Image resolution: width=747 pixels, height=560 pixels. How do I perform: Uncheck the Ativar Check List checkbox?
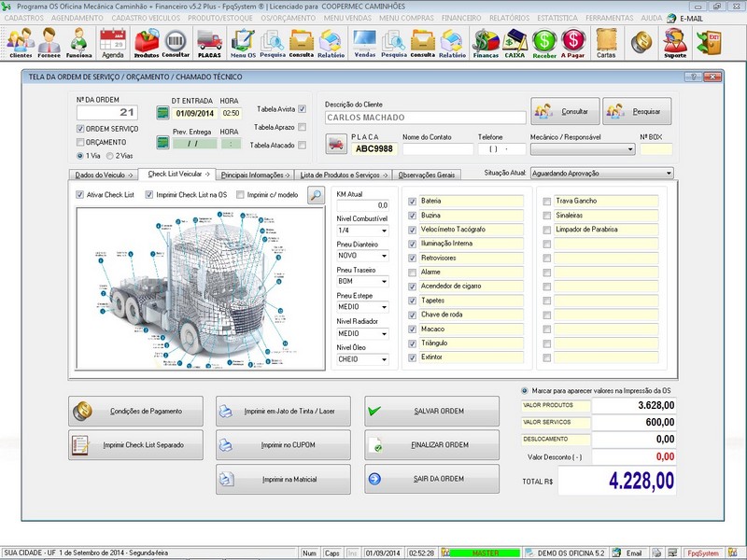pyautogui.click(x=80, y=195)
